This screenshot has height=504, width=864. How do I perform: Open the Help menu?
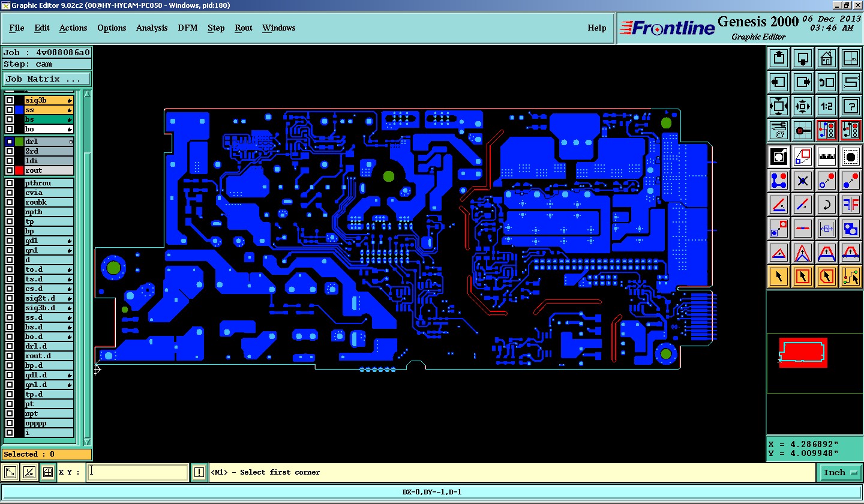click(596, 28)
